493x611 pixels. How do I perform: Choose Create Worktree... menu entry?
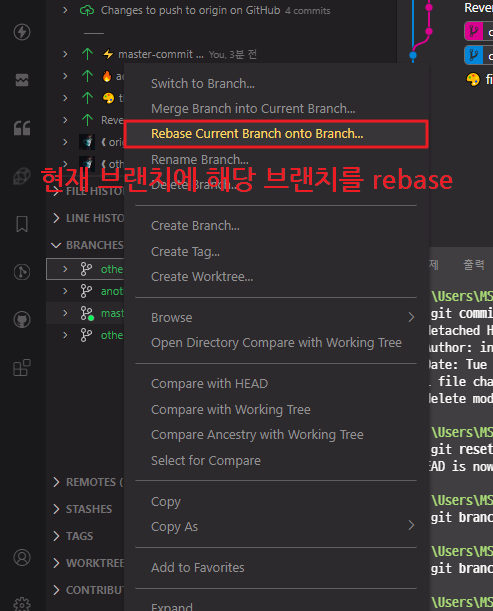(276, 277)
